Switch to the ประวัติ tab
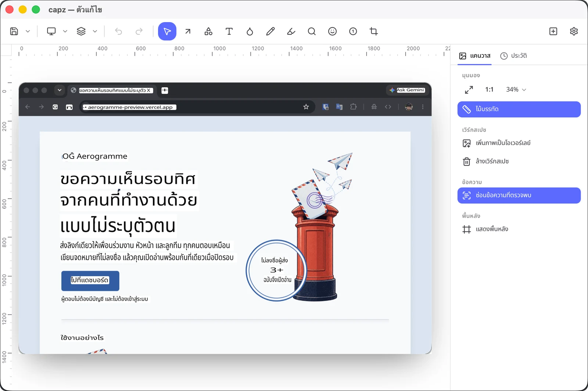The height and width of the screenshot is (391, 588). [x=513, y=56]
